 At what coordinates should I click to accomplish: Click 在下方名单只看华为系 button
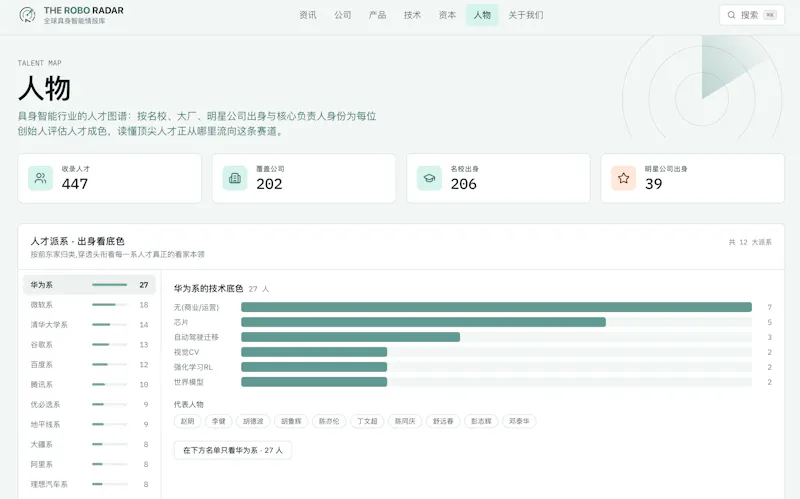point(233,450)
